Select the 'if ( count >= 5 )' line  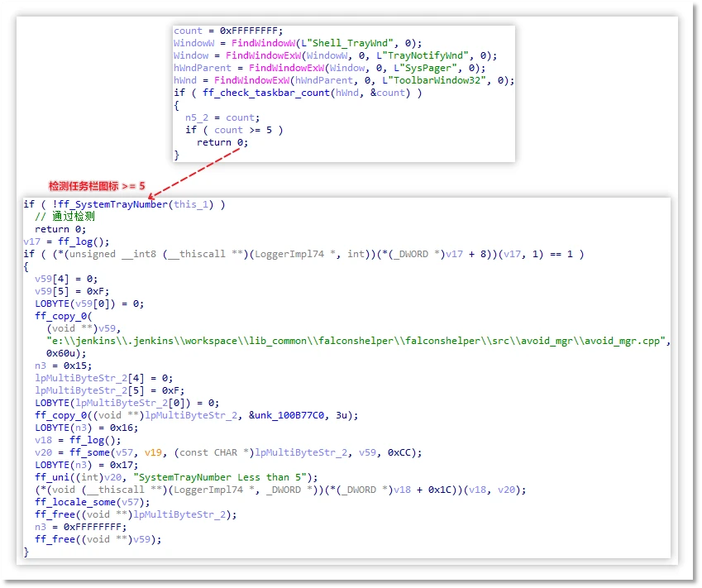(x=234, y=131)
